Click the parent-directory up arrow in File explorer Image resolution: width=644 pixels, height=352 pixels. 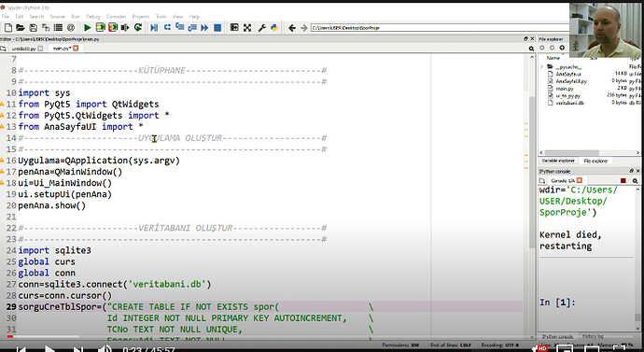pyautogui.click(x=562, y=48)
